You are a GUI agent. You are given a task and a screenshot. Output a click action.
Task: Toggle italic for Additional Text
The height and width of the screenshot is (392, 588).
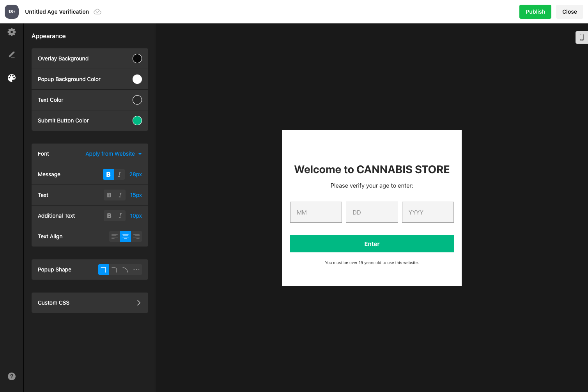[x=120, y=216]
